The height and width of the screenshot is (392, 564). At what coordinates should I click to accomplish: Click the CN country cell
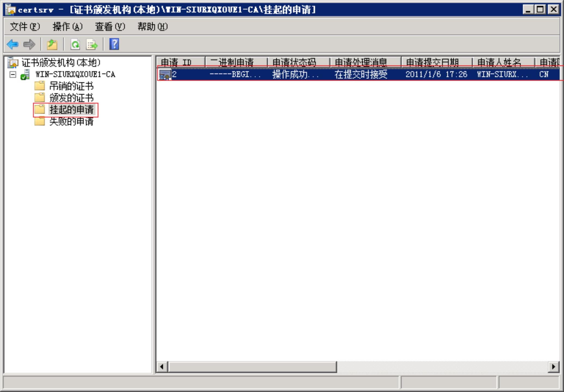(x=544, y=74)
